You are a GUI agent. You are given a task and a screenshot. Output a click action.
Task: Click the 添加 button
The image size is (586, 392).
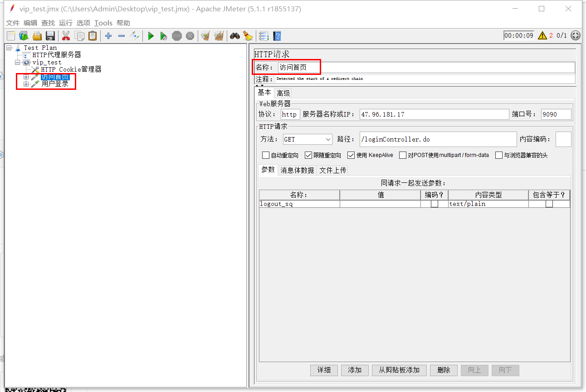(355, 370)
